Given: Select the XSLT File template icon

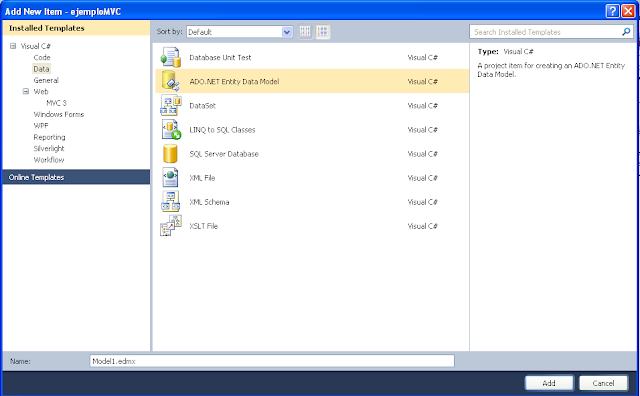Looking at the screenshot, I should [x=171, y=226].
